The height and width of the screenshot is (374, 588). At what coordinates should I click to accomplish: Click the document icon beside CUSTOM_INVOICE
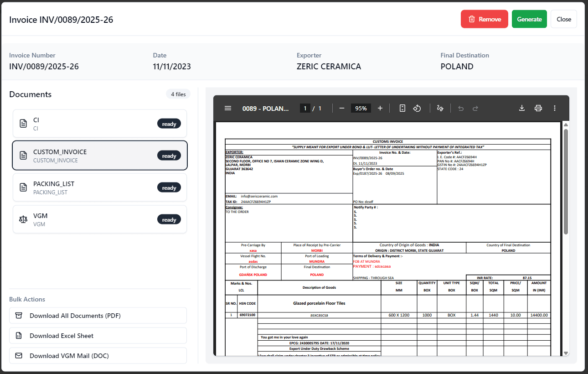(23, 156)
